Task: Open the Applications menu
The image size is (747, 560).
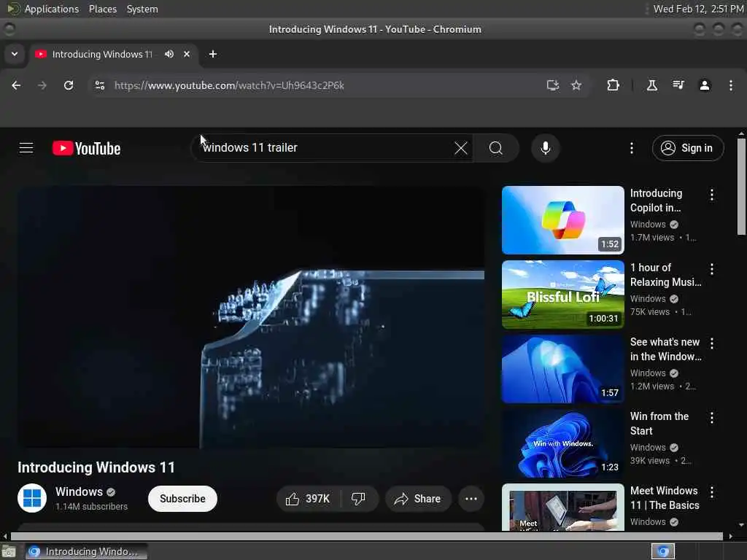Action: pos(52,9)
